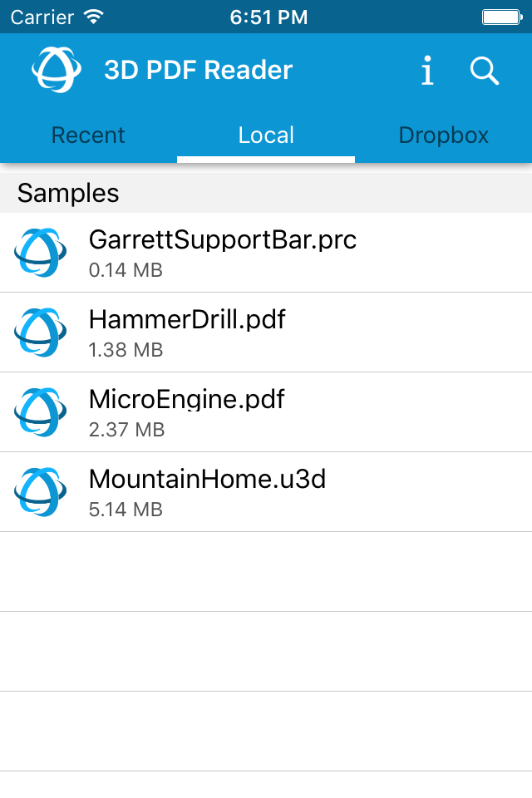
Task: Open the Dropbox tab
Action: (443, 135)
